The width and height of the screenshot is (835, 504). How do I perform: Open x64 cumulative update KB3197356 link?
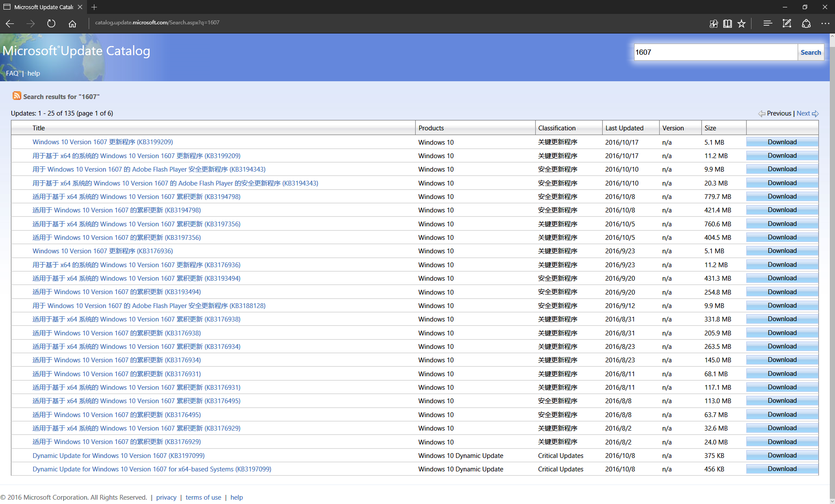(x=136, y=224)
